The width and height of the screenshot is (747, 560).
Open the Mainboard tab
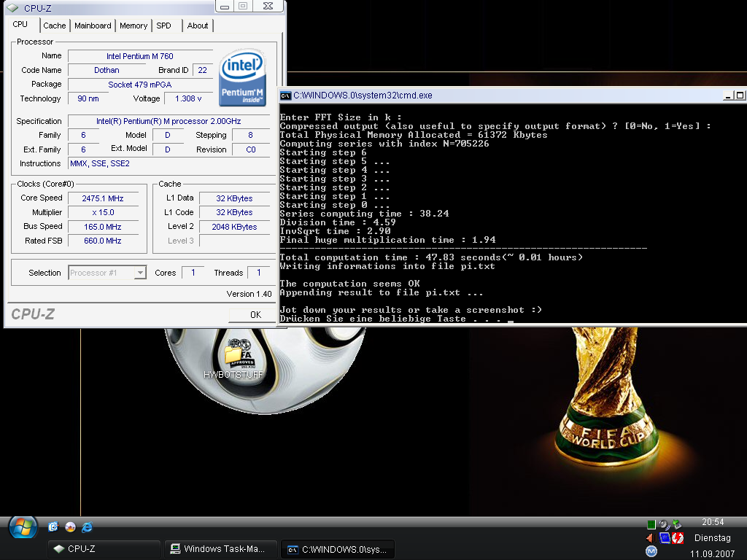point(93,26)
